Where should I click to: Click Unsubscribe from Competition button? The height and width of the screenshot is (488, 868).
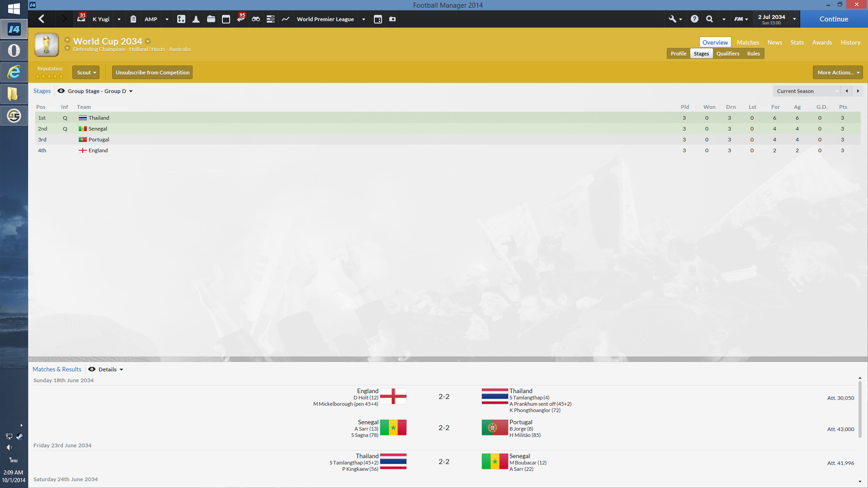152,72
